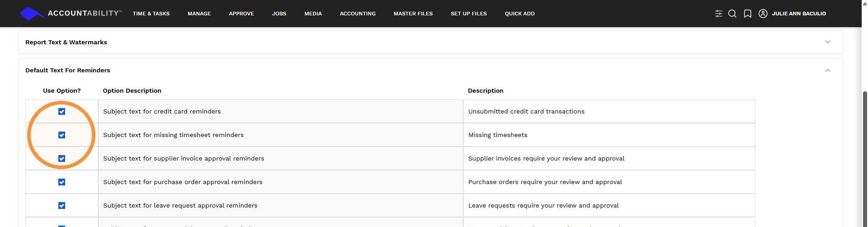Toggle purchase order approval reminders checkbox
Image resolution: width=868 pixels, height=227 pixels.
pyautogui.click(x=62, y=182)
